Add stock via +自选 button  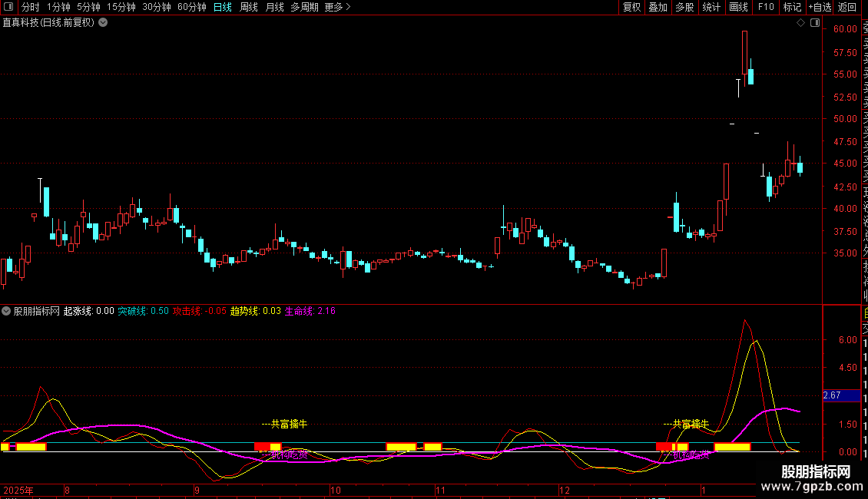point(819,7)
